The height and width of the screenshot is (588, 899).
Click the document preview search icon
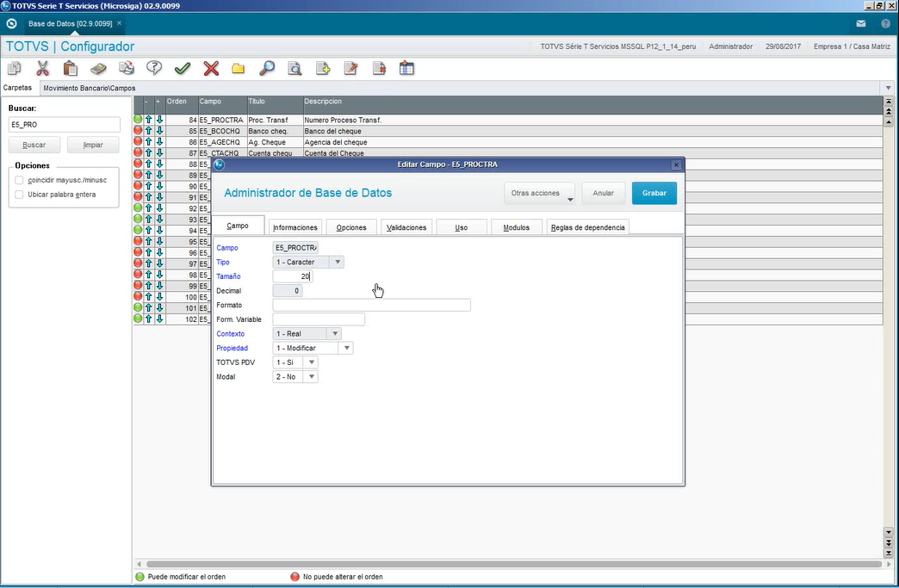click(294, 69)
